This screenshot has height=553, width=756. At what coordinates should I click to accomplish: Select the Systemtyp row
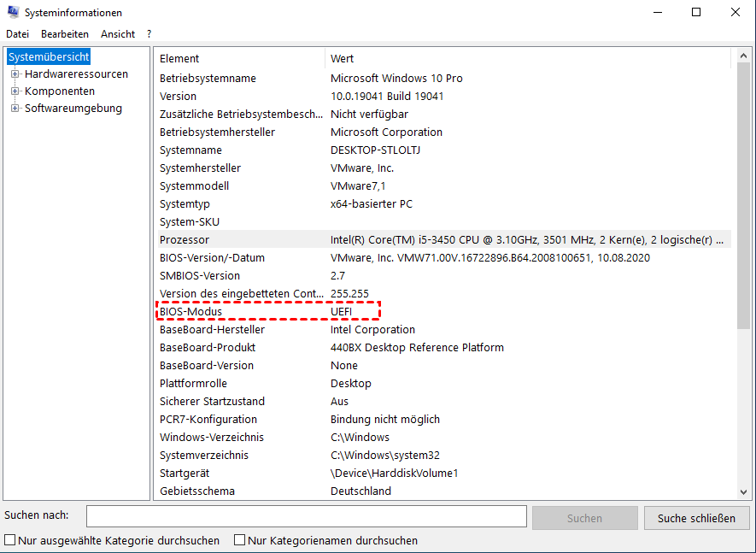(444, 204)
